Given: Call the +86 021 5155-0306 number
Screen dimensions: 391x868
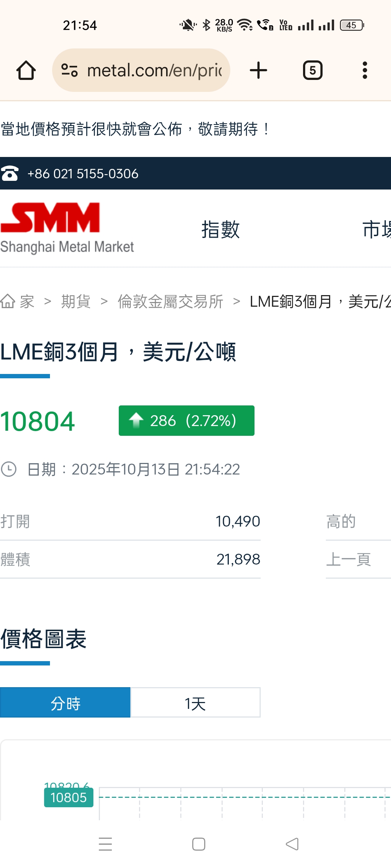Looking at the screenshot, I should pos(83,174).
